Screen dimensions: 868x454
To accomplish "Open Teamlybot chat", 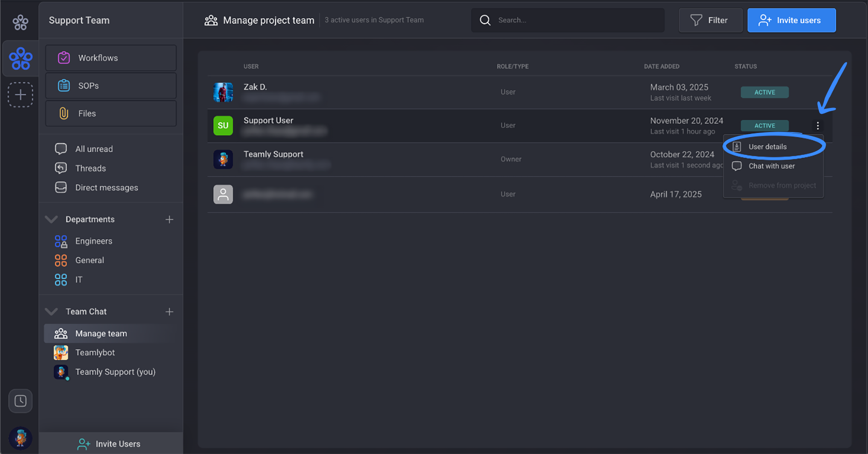I will (x=95, y=352).
